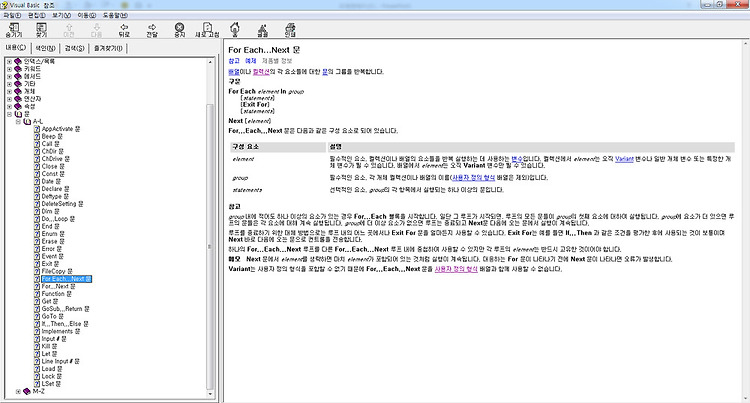Click the topic icon of Kill 문
Image resolution: width=750 pixels, height=403 pixels.
37,346
